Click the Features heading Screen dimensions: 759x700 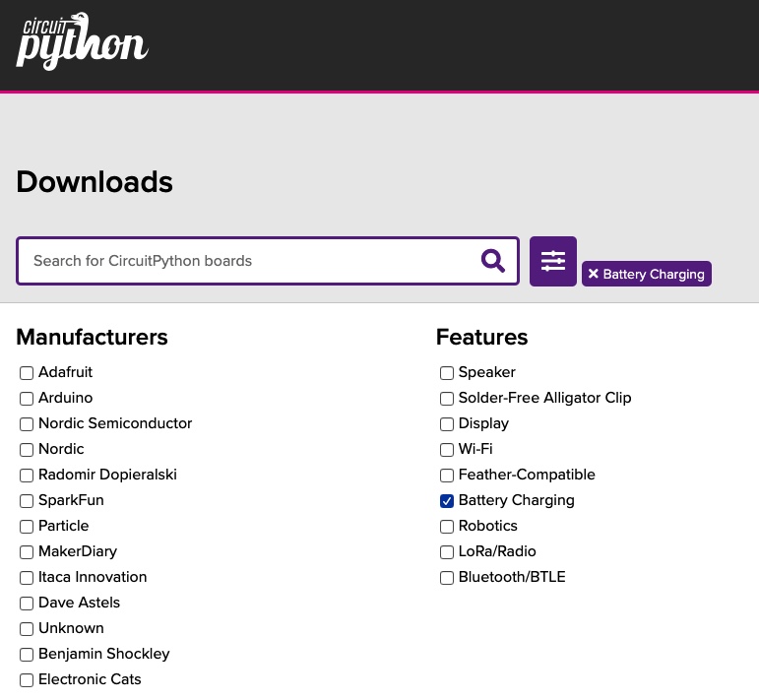(481, 337)
